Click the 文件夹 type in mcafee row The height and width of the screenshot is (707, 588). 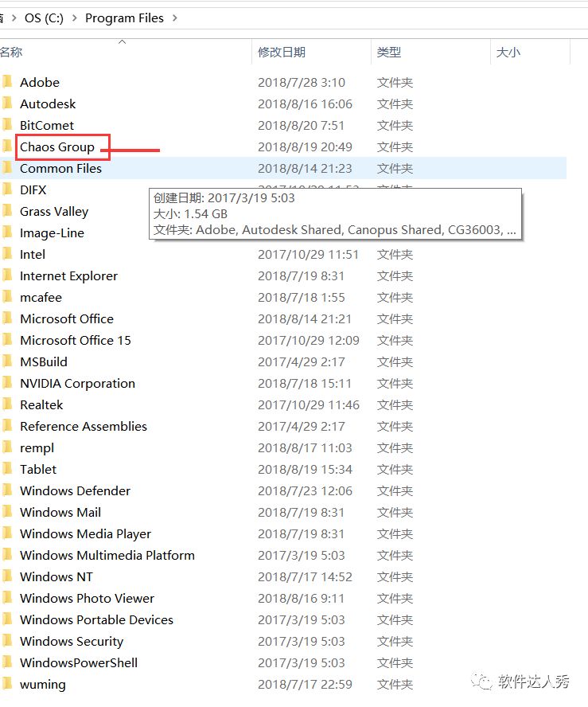pyautogui.click(x=395, y=298)
